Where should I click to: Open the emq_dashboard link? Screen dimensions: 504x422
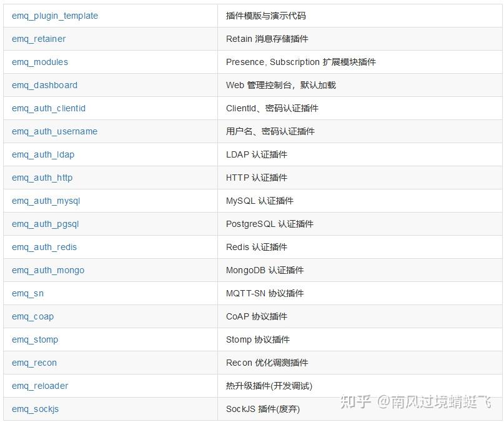coord(45,85)
